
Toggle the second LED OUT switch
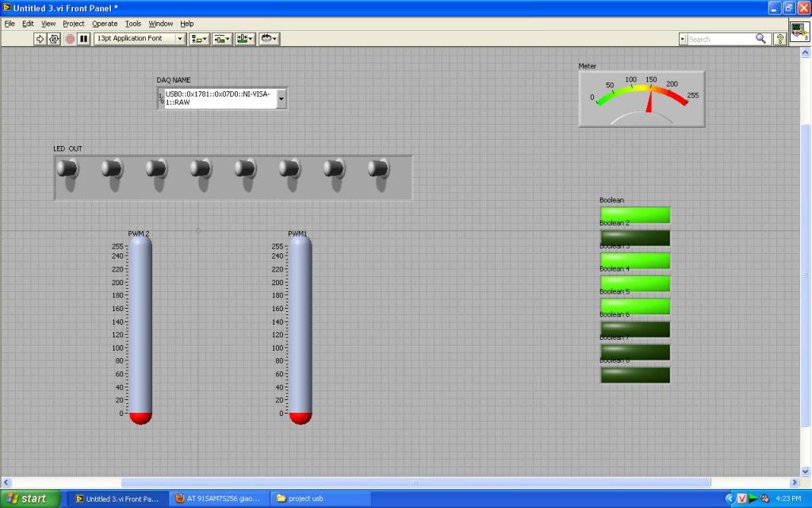tap(112, 168)
